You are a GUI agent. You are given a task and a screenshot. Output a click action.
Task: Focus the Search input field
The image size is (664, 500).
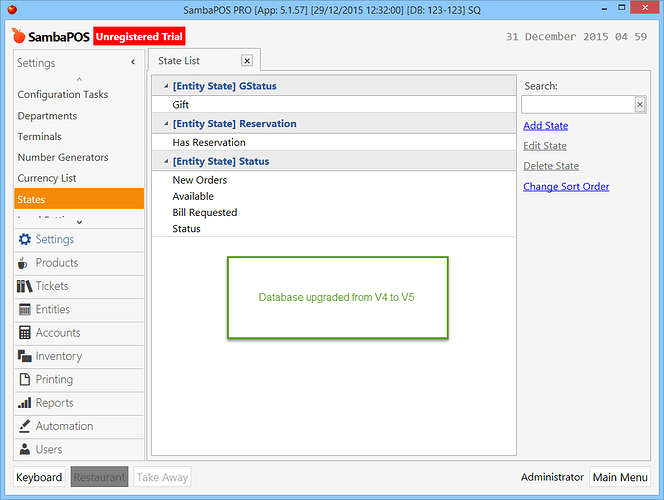(578, 104)
